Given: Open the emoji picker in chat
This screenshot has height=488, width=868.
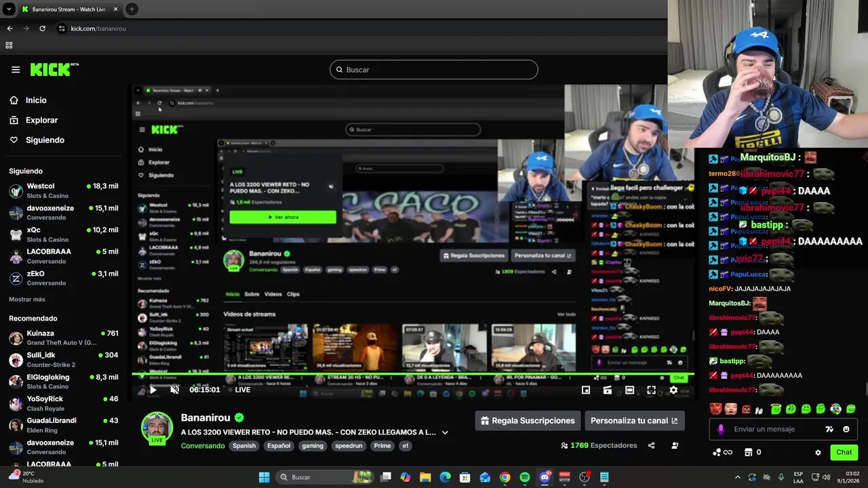Looking at the screenshot, I should pos(846,429).
